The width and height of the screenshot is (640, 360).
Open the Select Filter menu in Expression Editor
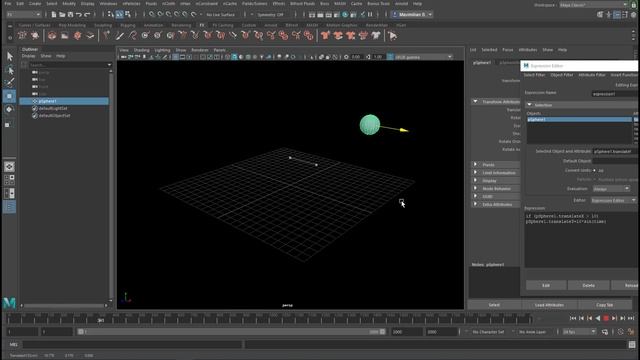tap(534, 75)
